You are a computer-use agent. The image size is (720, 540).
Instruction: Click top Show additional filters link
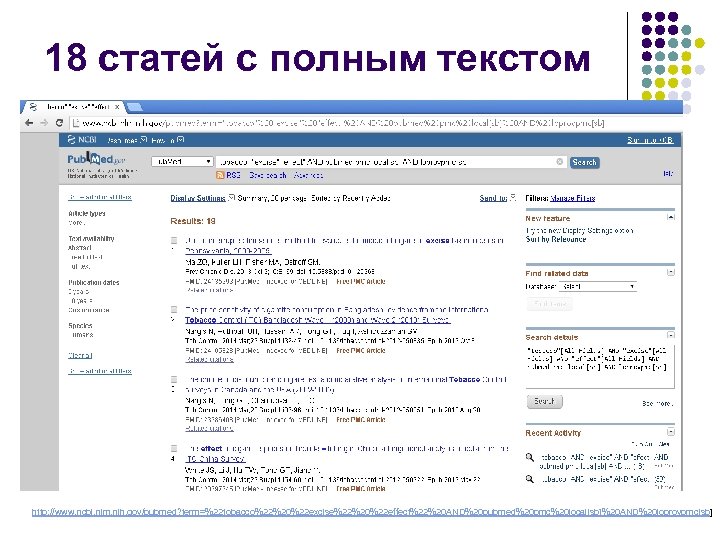[x=100, y=197]
